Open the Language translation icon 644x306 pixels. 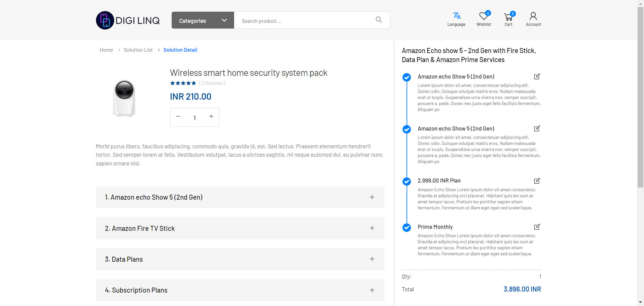(456, 16)
